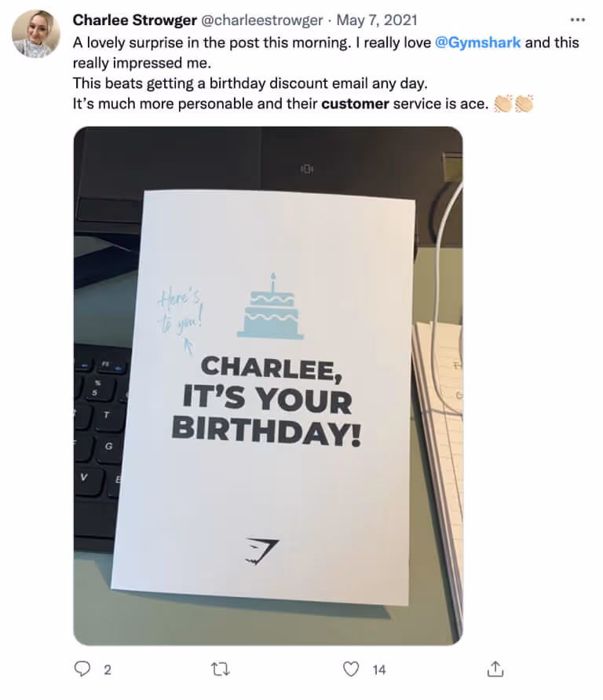This screenshot has height=700, width=603.
Task: Open the May 7, 2021 timestamp
Action: click(376, 20)
